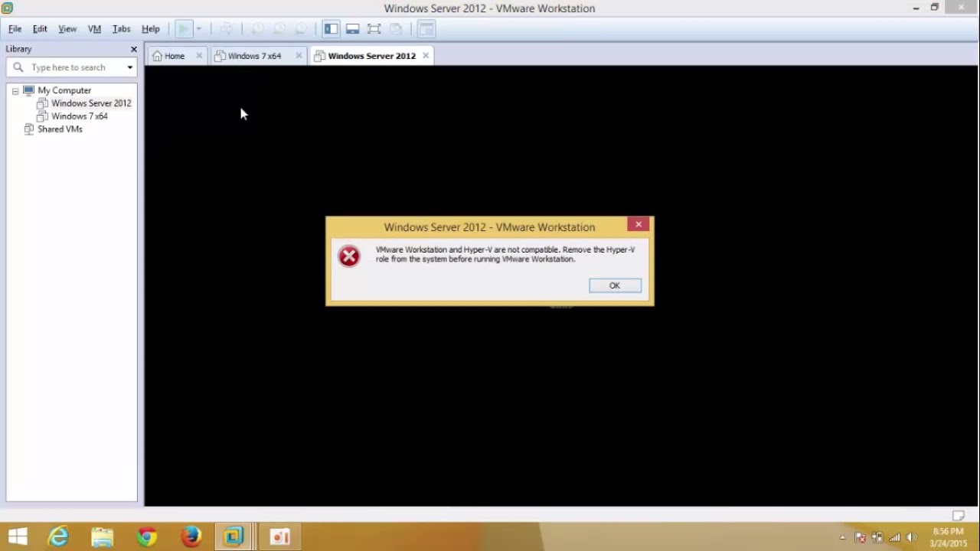Switch to the Home tab
This screenshot has height=551, width=980.
coord(175,56)
